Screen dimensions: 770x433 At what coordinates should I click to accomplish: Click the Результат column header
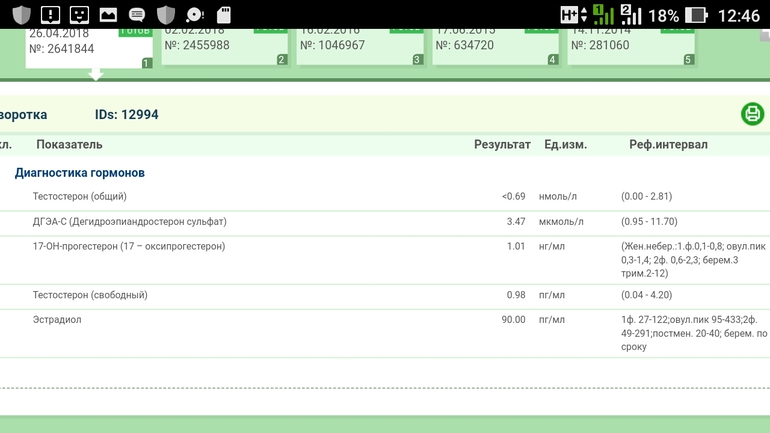pos(502,145)
